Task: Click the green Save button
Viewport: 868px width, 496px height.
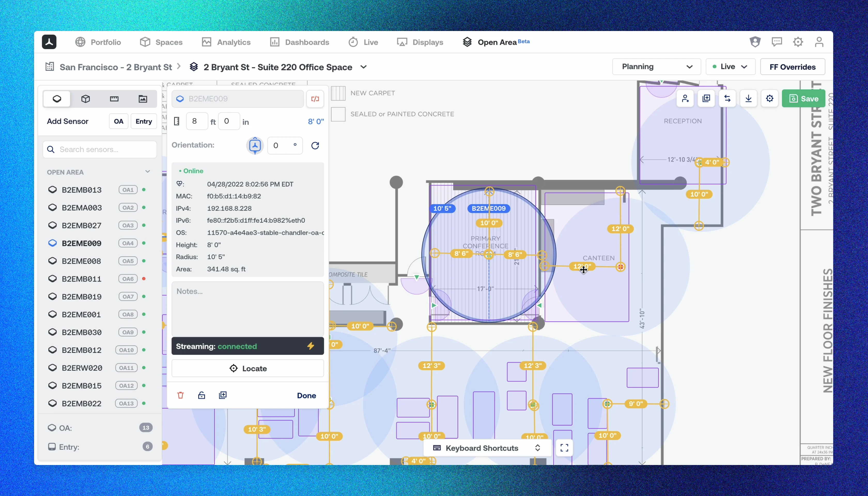Action: pyautogui.click(x=803, y=99)
